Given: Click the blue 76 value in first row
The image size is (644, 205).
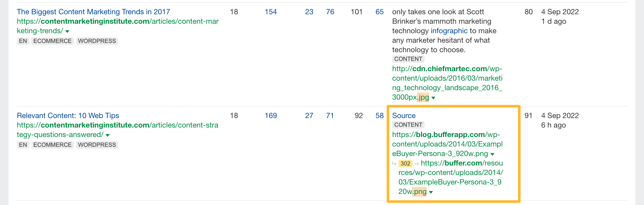Looking at the screenshot, I should [330, 12].
